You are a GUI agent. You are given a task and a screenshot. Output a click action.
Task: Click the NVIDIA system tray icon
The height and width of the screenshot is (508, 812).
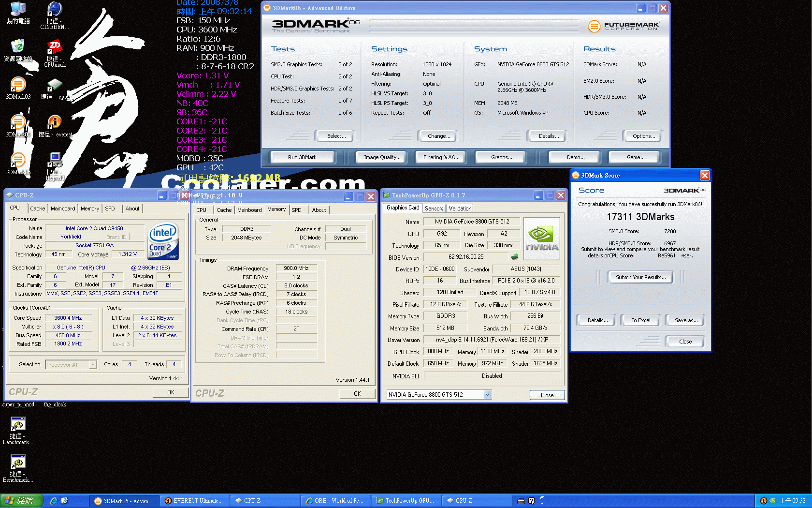coord(772,501)
